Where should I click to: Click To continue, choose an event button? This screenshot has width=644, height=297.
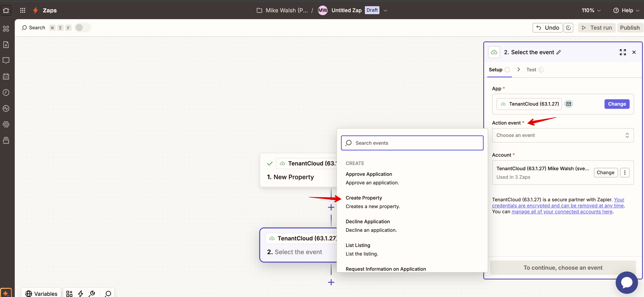pyautogui.click(x=563, y=268)
